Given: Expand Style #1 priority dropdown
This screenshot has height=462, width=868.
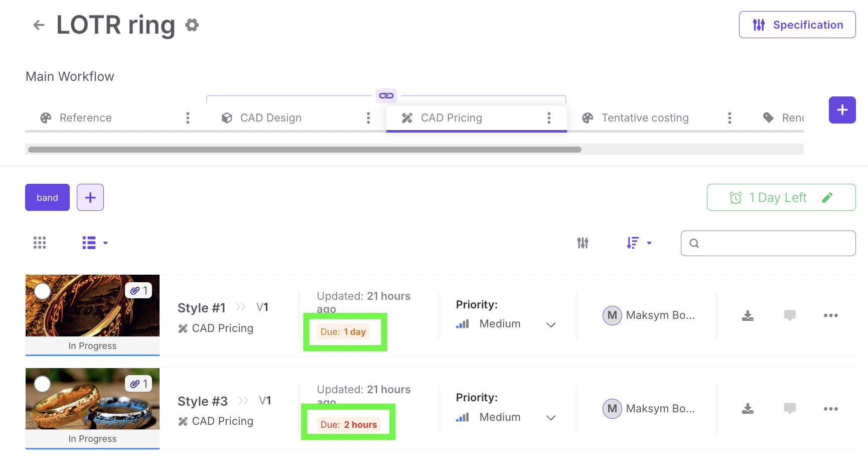Looking at the screenshot, I should click(x=550, y=324).
